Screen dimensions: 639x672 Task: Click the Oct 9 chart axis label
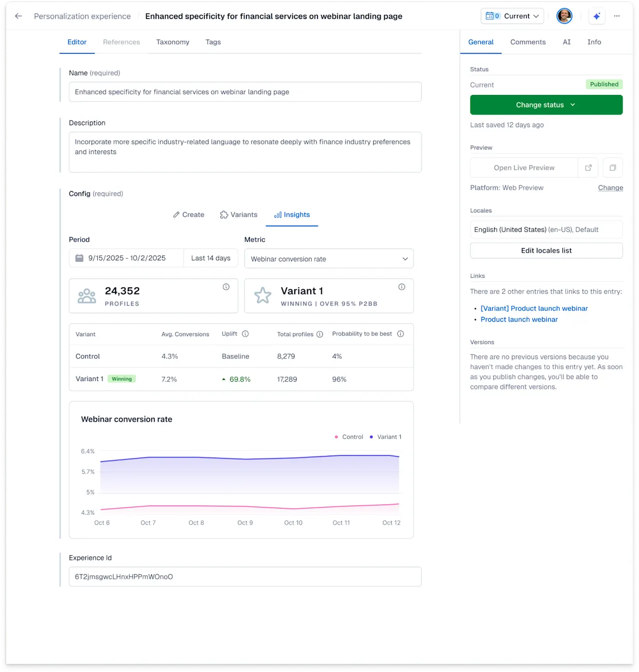[x=245, y=523]
